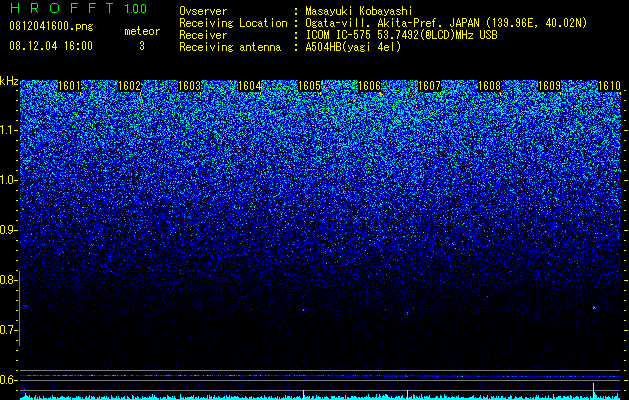Click the 1601 time label
Viewport: 629px width, 400px height.
click(x=69, y=86)
